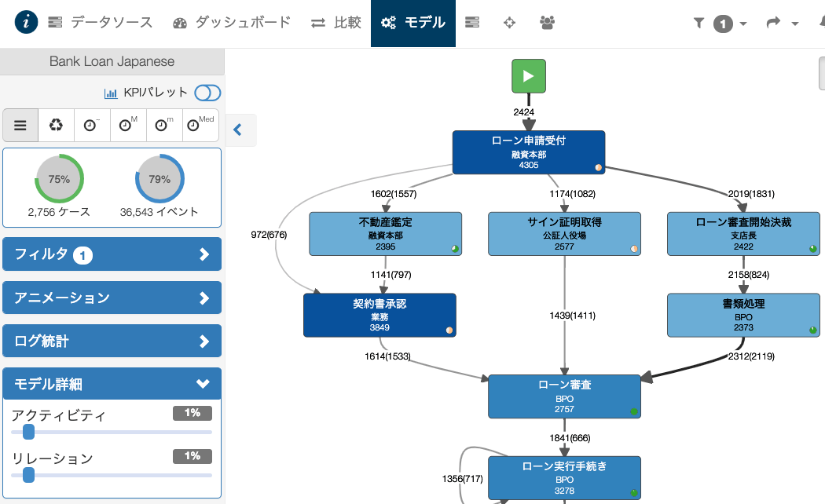Open the データソース tab

point(100,22)
